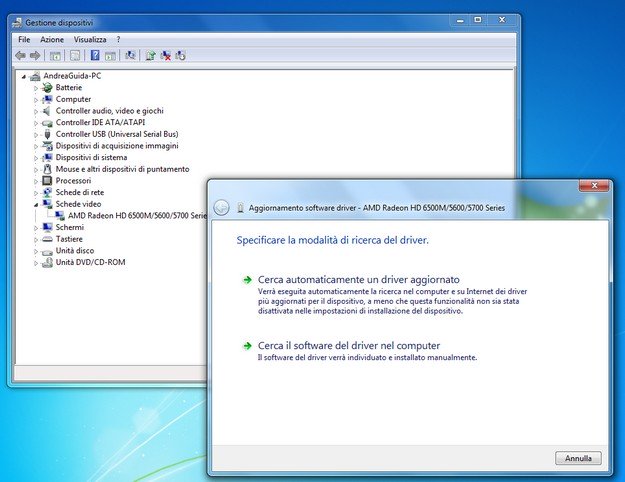This screenshot has width=625, height=482.
Task: Minimize the Gestione dispositivi window
Action: pos(460,20)
